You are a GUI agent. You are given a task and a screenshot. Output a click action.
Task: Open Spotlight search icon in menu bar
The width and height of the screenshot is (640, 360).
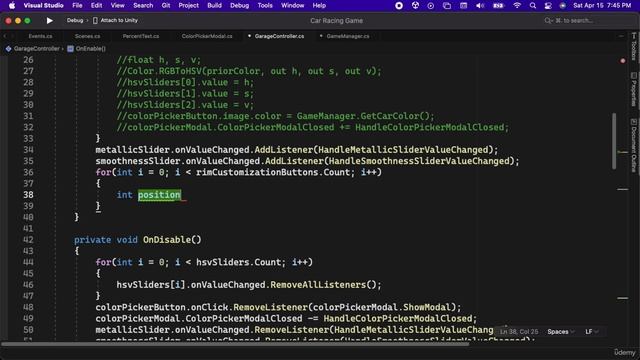tap(533, 5)
